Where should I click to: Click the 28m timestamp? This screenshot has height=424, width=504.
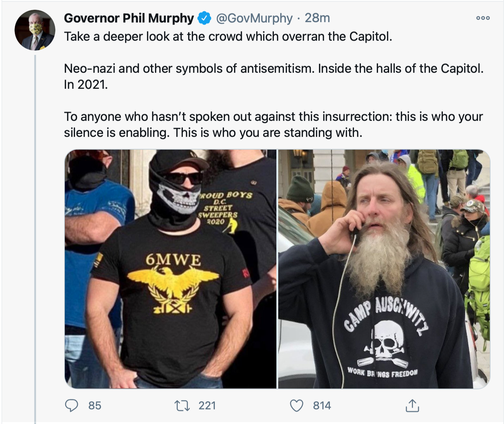[317, 18]
